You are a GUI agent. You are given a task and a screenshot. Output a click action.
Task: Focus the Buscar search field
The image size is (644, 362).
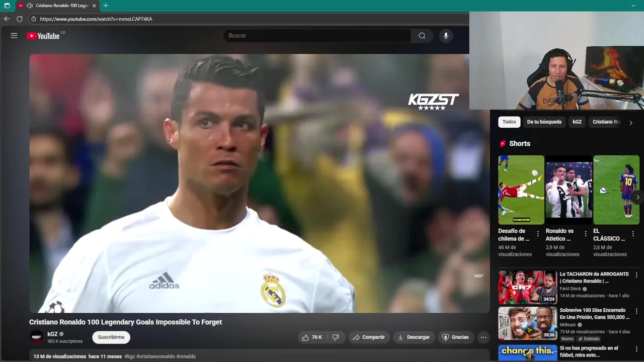pyautogui.click(x=317, y=36)
